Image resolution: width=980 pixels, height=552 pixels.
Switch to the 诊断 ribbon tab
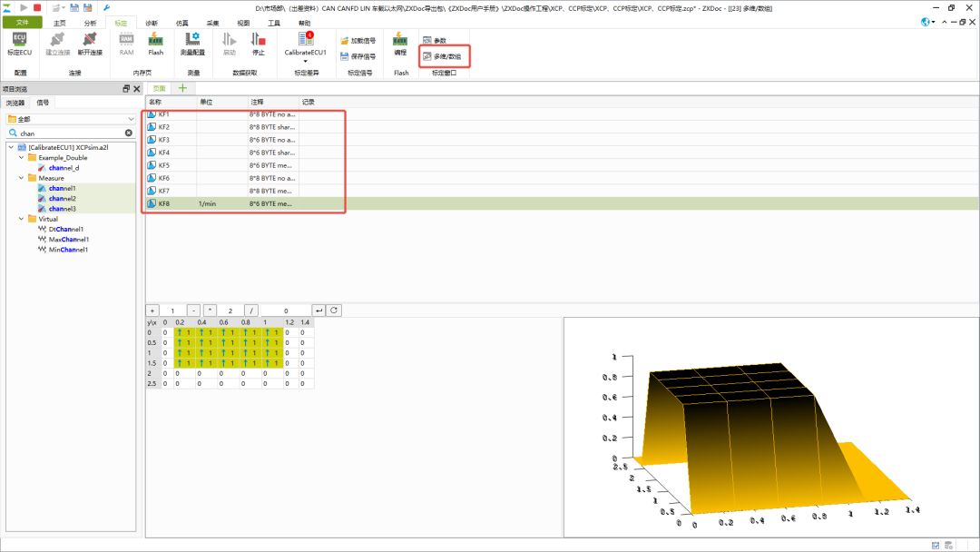click(x=151, y=23)
